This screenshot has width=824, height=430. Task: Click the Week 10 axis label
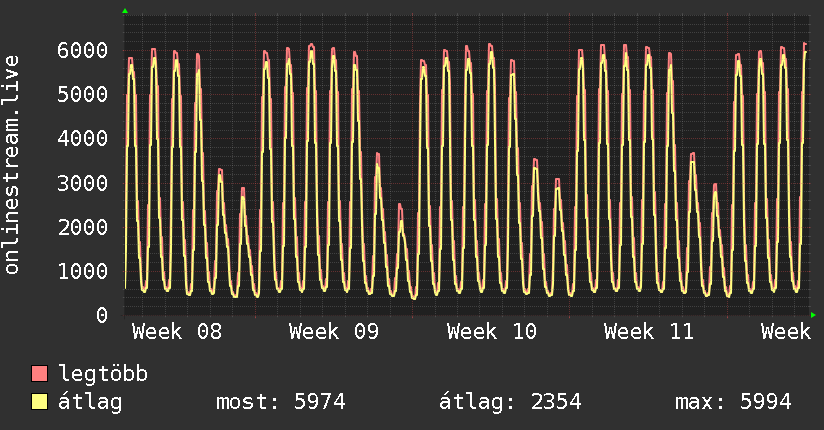click(x=491, y=332)
